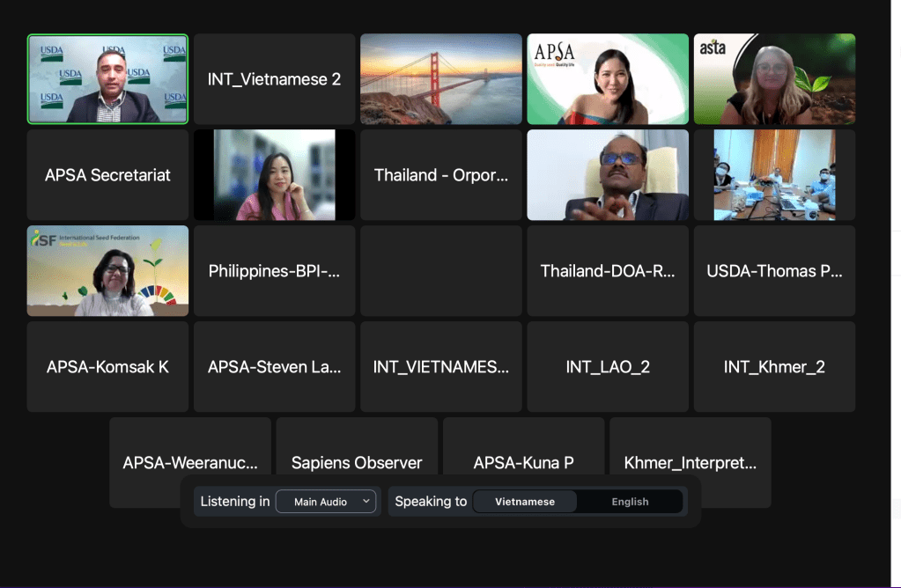This screenshot has width=901, height=588.
Task: Click the APSA logo in the video tile
Action: point(554,54)
